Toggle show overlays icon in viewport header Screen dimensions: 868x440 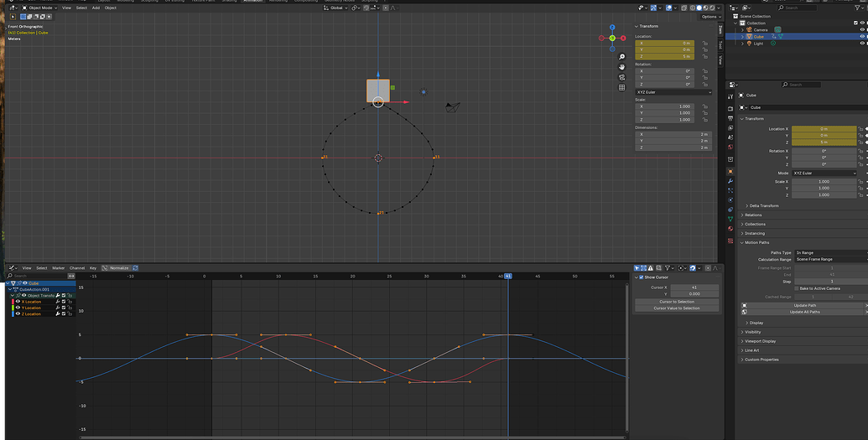[x=668, y=8]
